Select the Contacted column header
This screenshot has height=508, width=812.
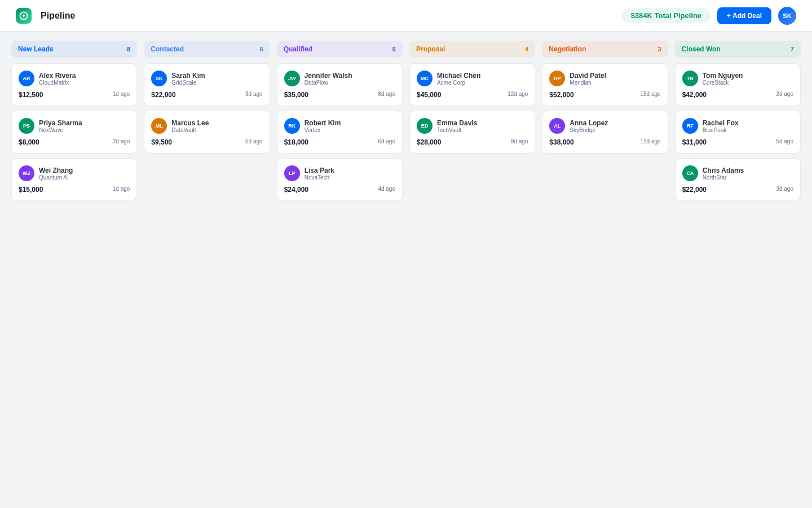pyautogui.click(x=207, y=49)
